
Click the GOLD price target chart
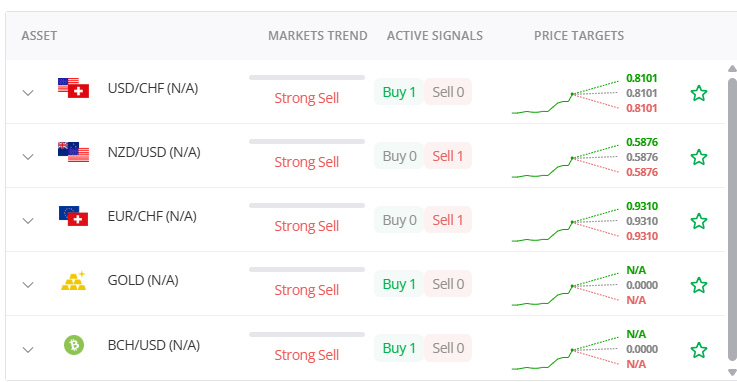[565, 288]
